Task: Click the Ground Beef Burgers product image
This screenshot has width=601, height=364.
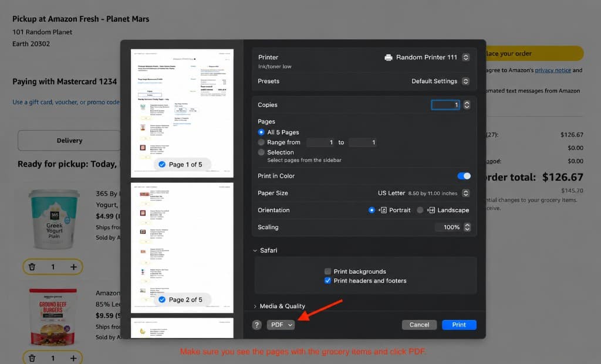Action: click(53, 317)
